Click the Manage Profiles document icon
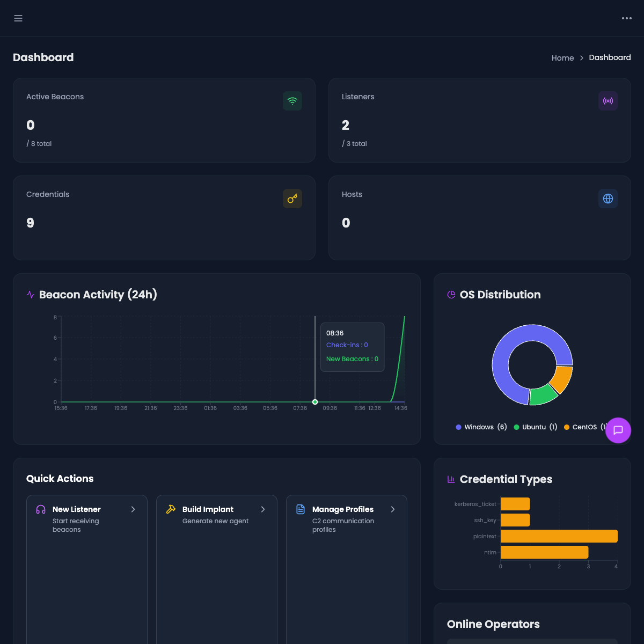Image resolution: width=644 pixels, height=644 pixels. [x=301, y=509]
